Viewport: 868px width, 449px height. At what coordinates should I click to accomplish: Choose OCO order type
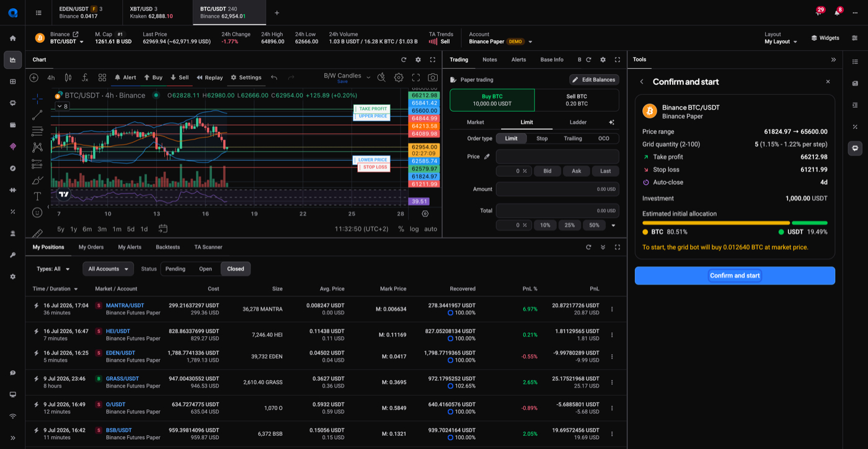604,138
